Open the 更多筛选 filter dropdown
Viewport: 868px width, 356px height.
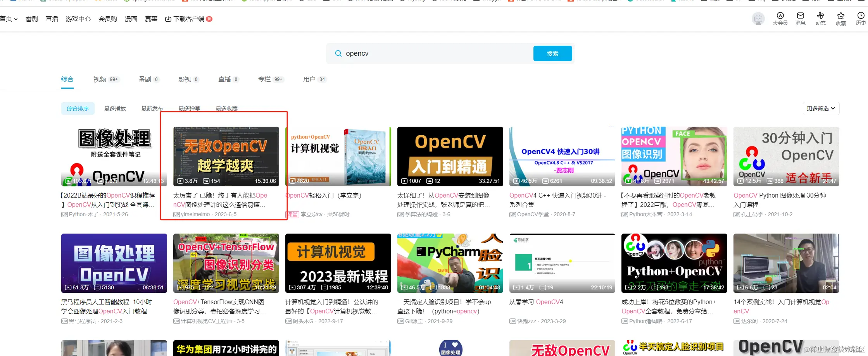(x=821, y=108)
